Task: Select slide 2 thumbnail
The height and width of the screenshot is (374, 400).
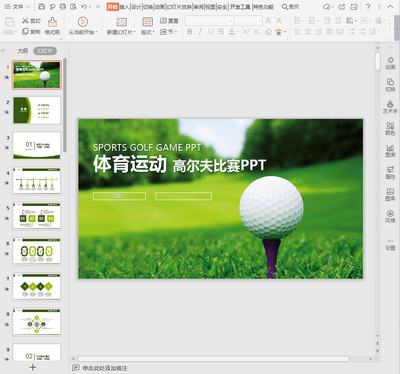Action: pyautogui.click(x=37, y=110)
